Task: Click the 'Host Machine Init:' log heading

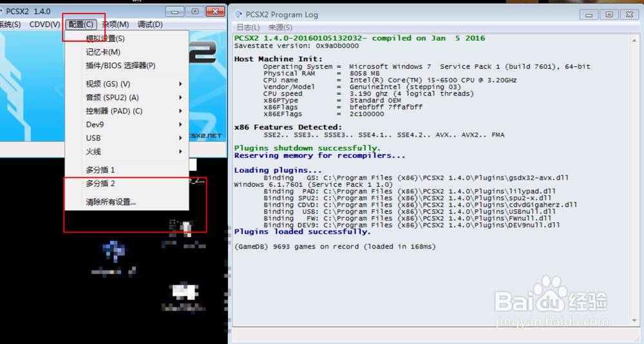Action: (278, 59)
